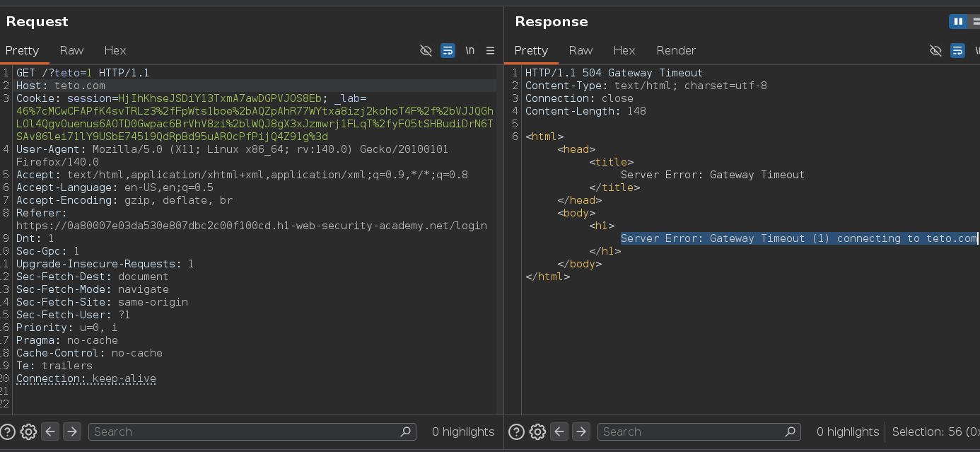Screen dimensions: 980x452
Task: Select side-by-side layout icon above Response
Action: click(x=958, y=22)
